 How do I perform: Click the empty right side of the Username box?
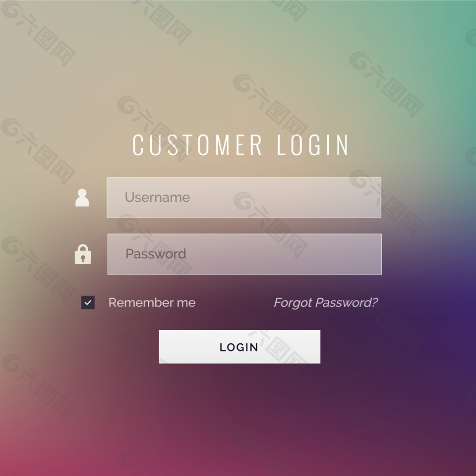(x=319, y=197)
